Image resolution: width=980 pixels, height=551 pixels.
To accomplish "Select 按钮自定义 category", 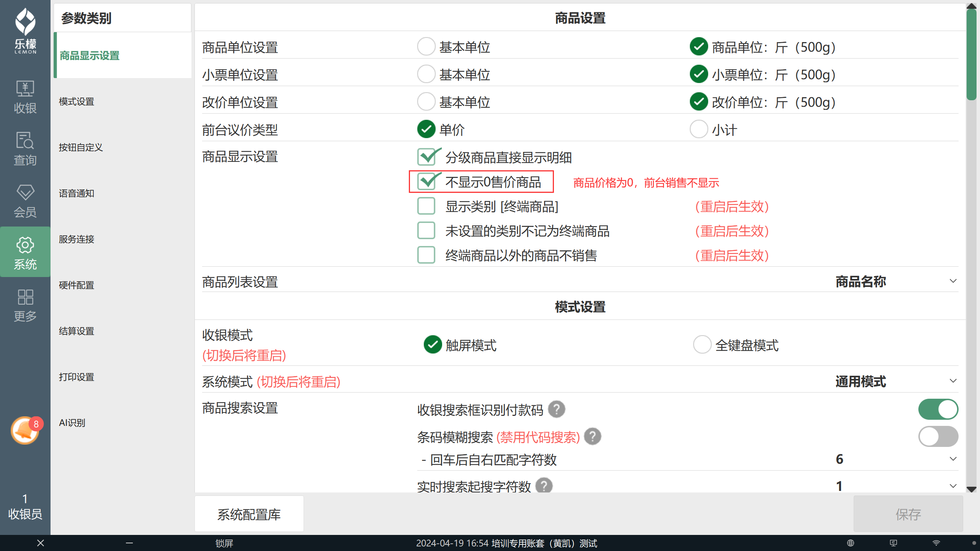I will coord(122,147).
